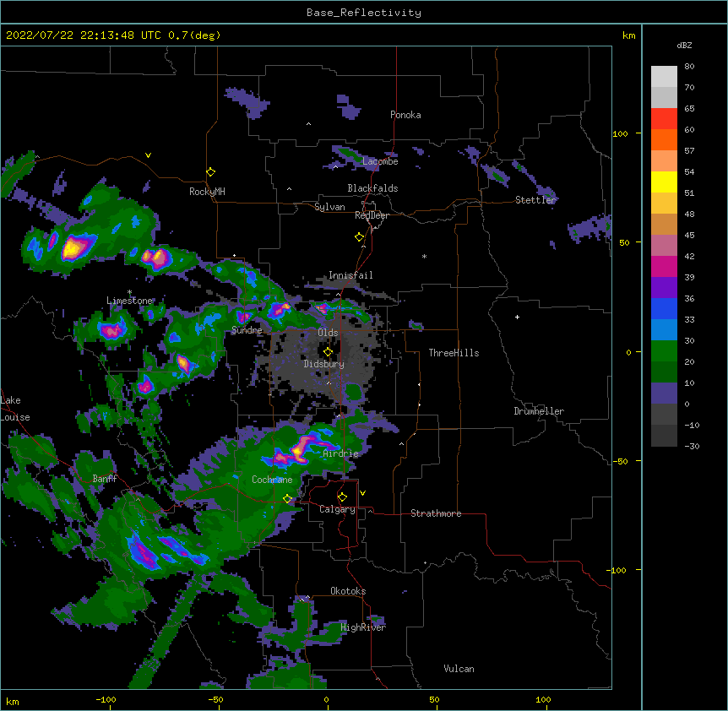The height and width of the screenshot is (711, 728).
Task: Click the white plus marker north of Drumheller
Action: tap(517, 317)
